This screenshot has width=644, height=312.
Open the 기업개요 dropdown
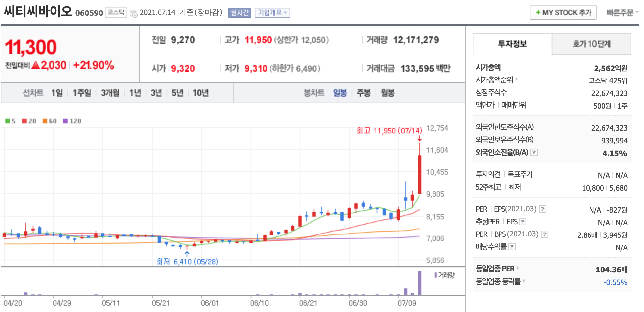point(272,13)
